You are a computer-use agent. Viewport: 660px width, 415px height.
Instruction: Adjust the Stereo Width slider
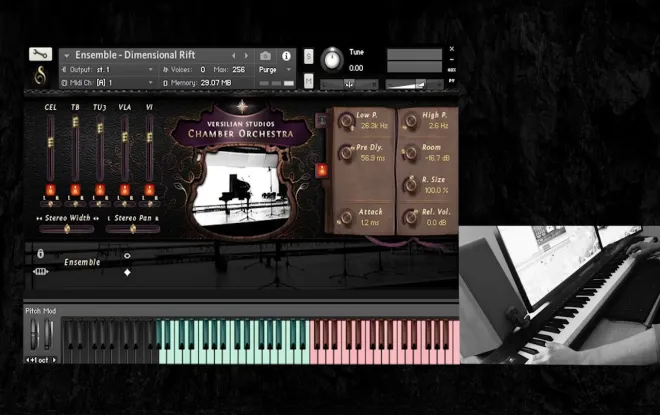tap(67, 229)
